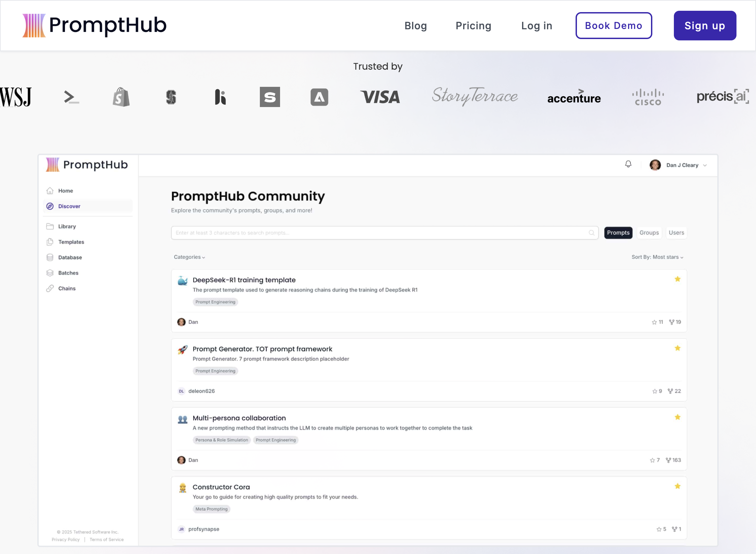Toggle star on Constructor Cora card

click(x=678, y=486)
